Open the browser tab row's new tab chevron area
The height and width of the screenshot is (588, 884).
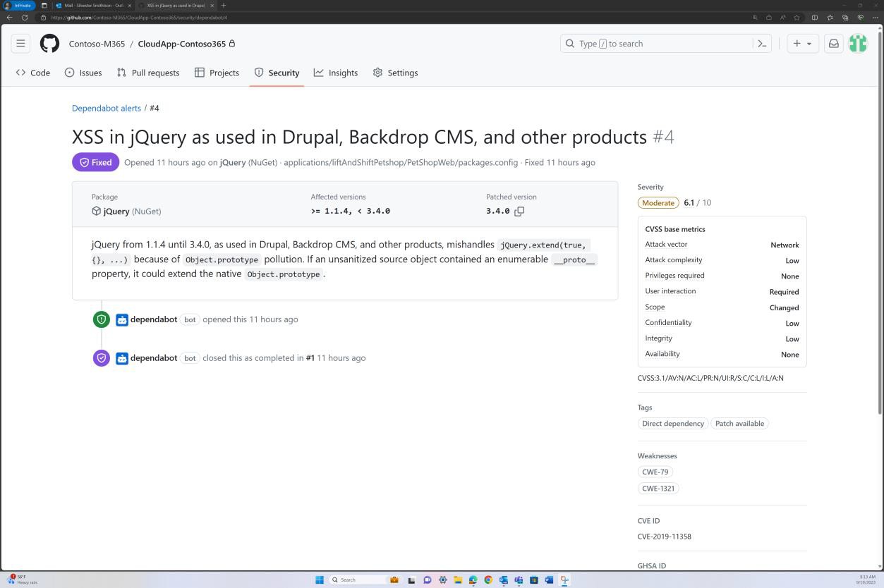pyautogui.click(x=223, y=5)
